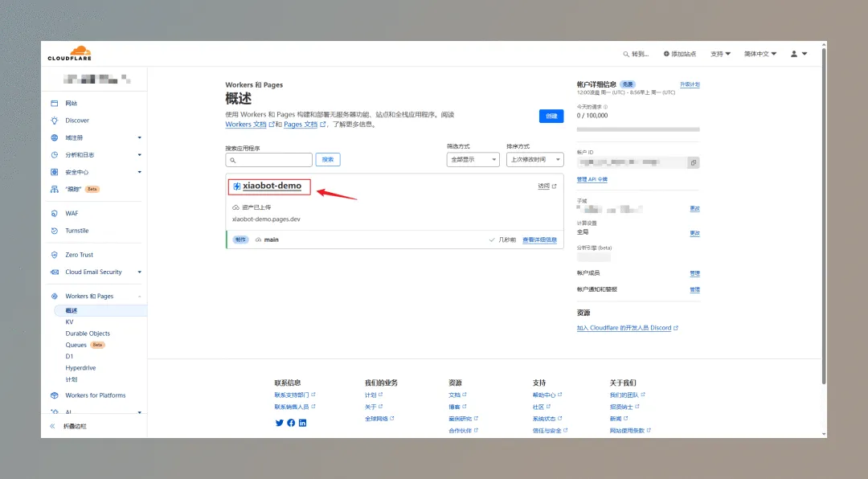
Task: Click the Cloudflare logo
Action: [70, 53]
